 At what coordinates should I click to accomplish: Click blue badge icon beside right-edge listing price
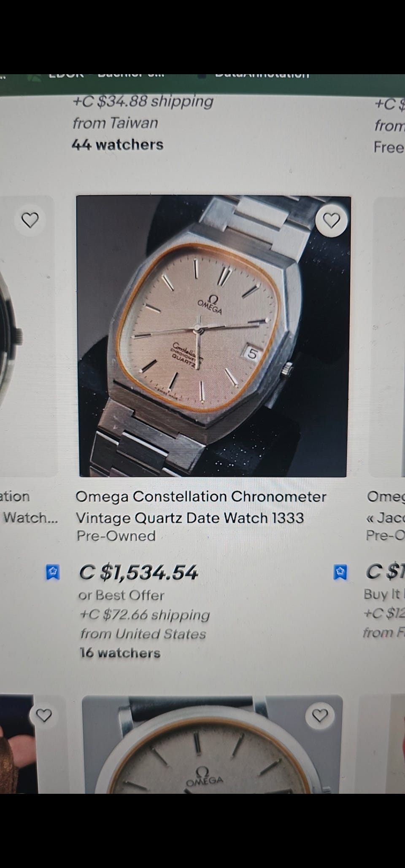coord(340,572)
